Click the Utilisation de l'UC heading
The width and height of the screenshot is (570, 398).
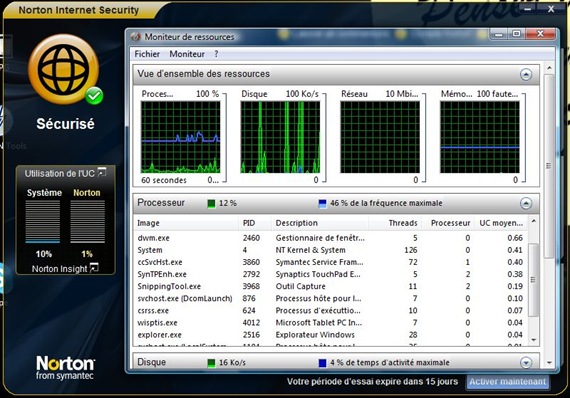[59, 173]
